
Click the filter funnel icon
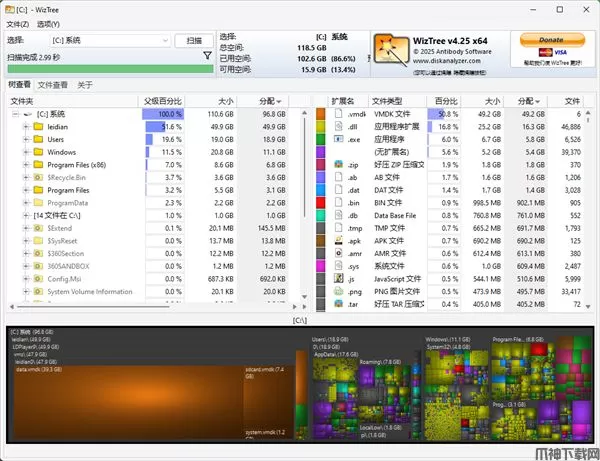point(207,56)
